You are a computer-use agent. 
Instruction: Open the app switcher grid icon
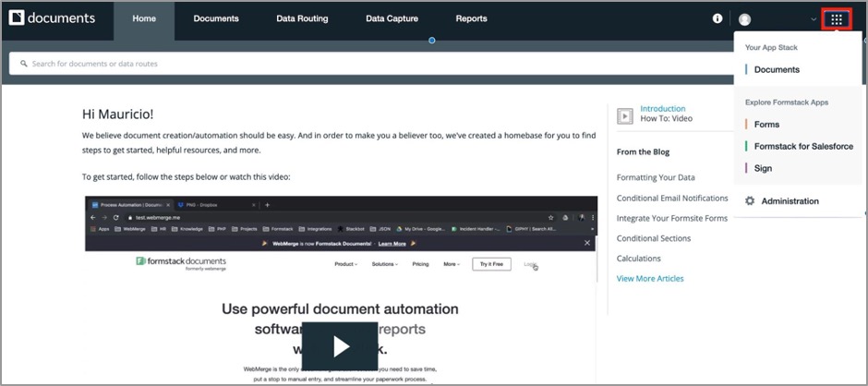tap(837, 18)
